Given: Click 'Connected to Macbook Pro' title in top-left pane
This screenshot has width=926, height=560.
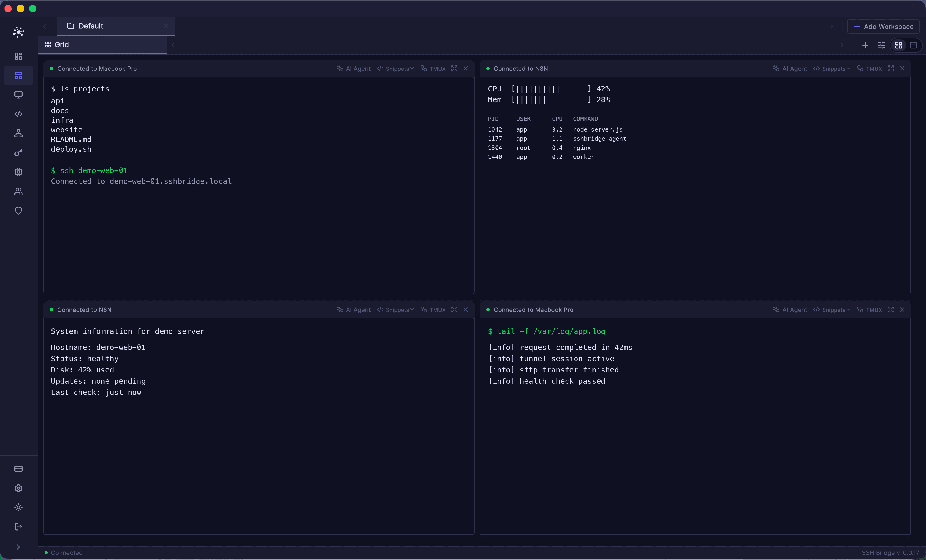Looking at the screenshot, I should [97, 68].
